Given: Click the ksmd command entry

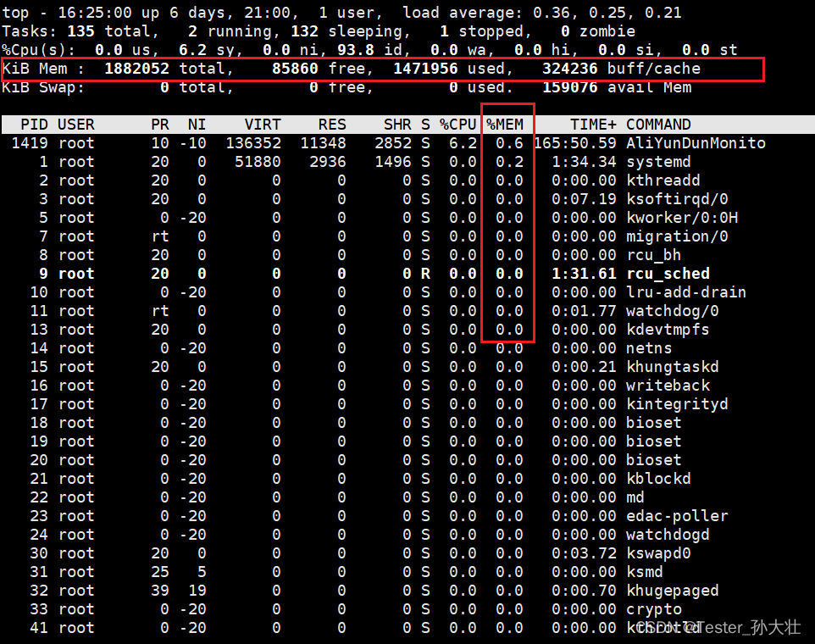Looking at the screenshot, I should point(644,572).
